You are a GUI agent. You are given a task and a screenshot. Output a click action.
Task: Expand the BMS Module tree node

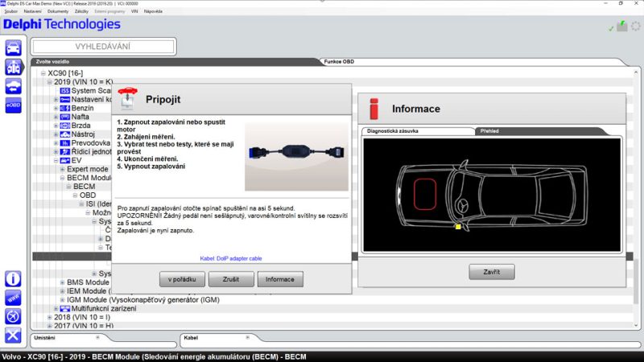point(62,282)
